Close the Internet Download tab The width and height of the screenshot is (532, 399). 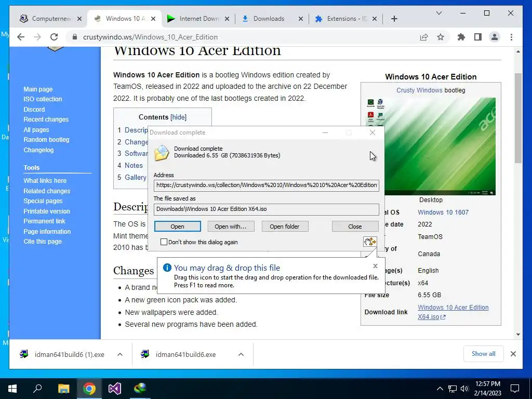[227, 19]
